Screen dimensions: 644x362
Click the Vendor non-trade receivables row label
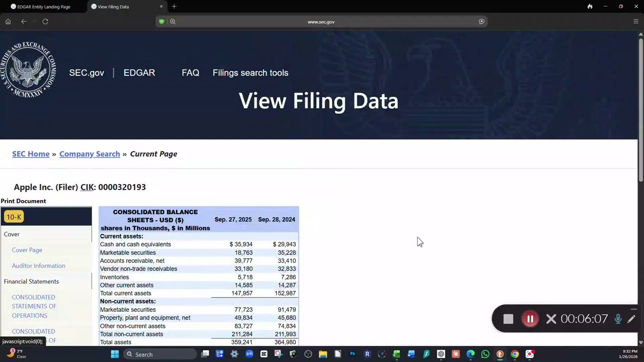[138, 268]
